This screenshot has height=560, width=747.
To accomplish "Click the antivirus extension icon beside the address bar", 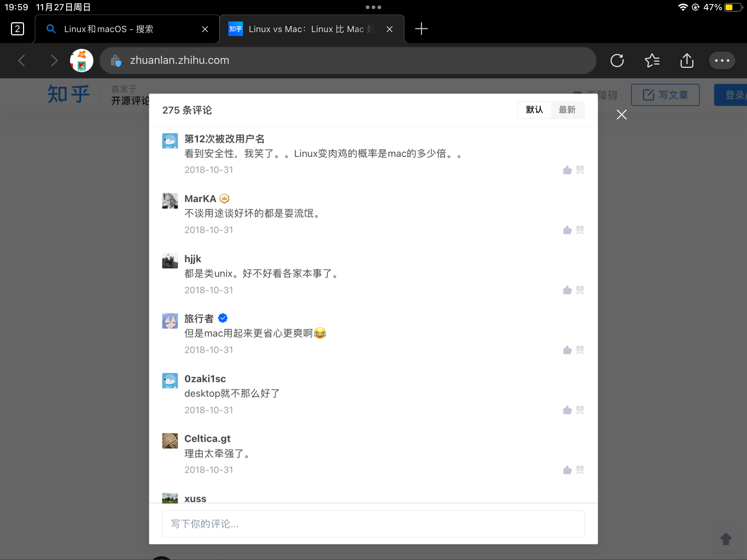I will [x=81, y=61].
